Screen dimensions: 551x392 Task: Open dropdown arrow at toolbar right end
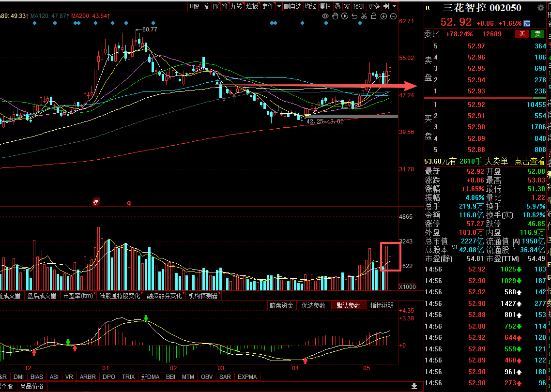point(395,6)
